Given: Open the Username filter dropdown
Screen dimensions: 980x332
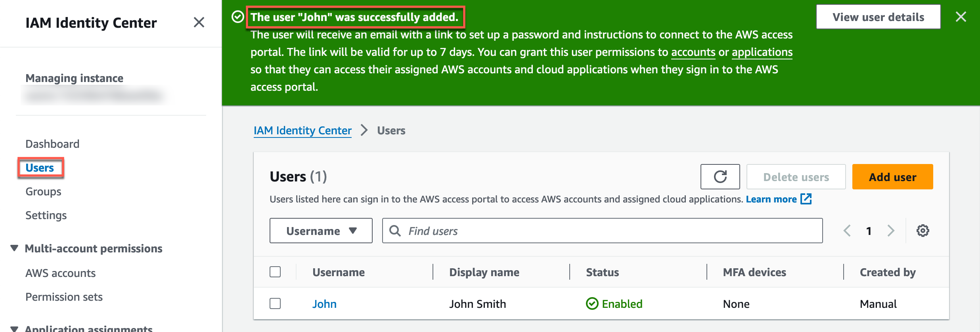Looking at the screenshot, I should (x=321, y=231).
